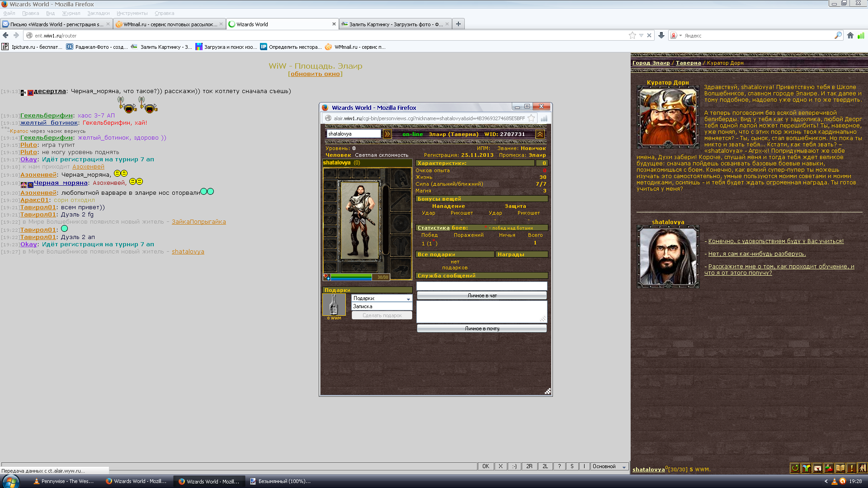
Task: Click the Таверна breadcrumb link
Action: tap(688, 63)
